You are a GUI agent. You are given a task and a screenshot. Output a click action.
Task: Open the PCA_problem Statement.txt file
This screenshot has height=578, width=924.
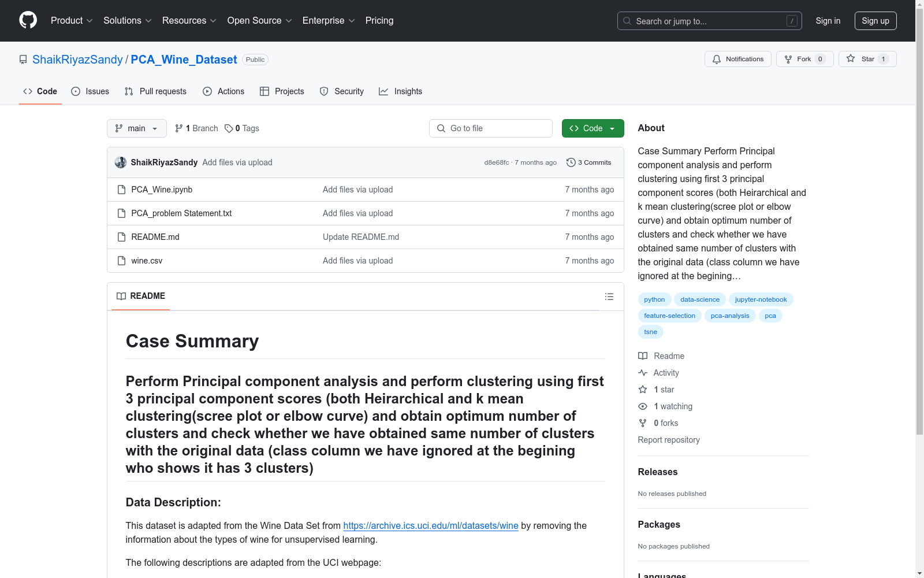pyautogui.click(x=181, y=213)
